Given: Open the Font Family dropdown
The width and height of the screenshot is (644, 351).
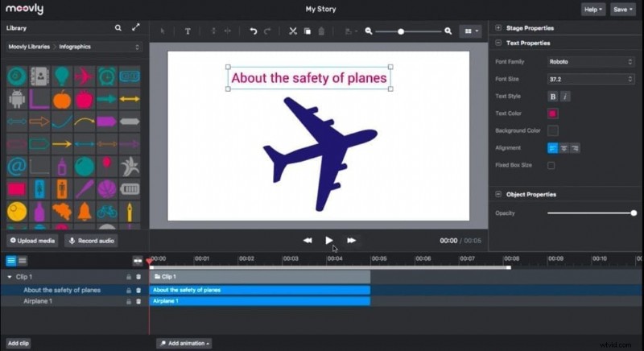Looking at the screenshot, I should pyautogui.click(x=591, y=61).
